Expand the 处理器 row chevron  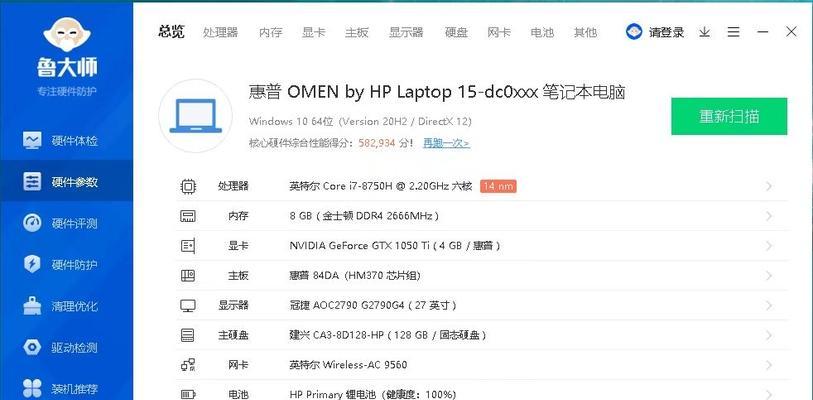point(768,186)
